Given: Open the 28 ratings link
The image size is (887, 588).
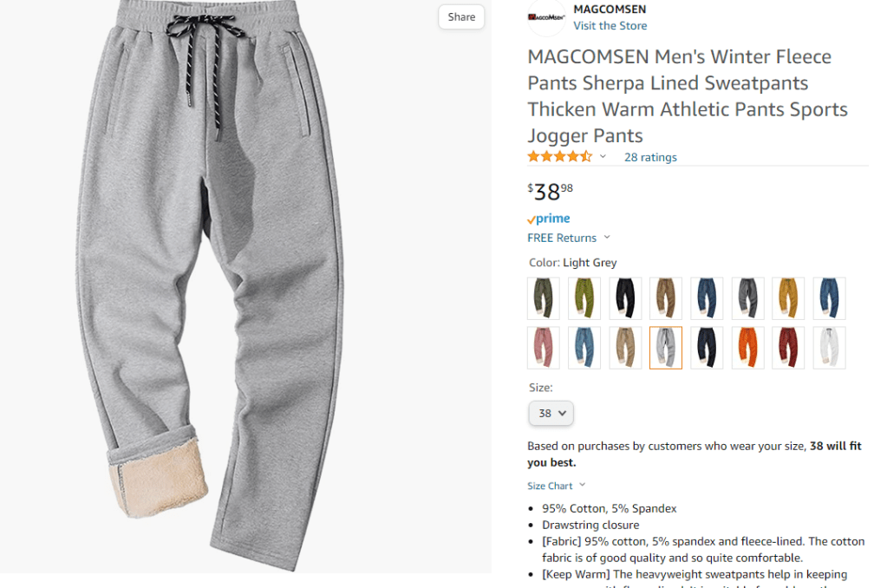Looking at the screenshot, I should click(650, 157).
